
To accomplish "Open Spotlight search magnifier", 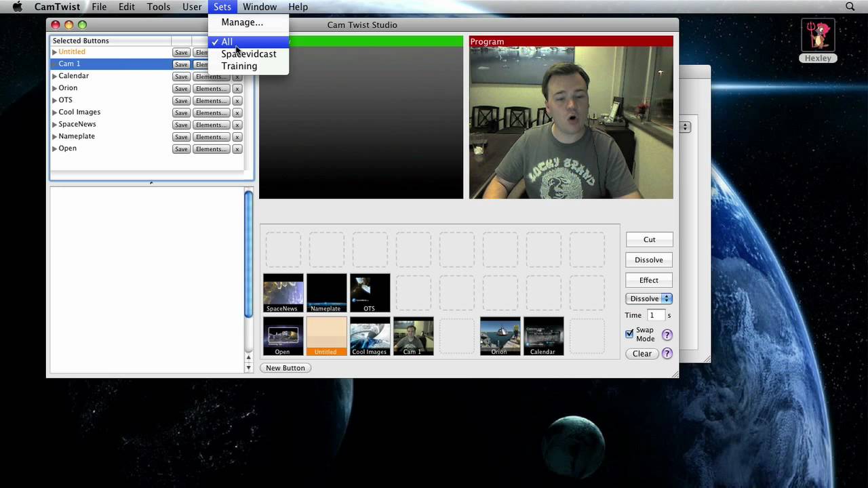I will pyautogui.click(x=850, y=7).
